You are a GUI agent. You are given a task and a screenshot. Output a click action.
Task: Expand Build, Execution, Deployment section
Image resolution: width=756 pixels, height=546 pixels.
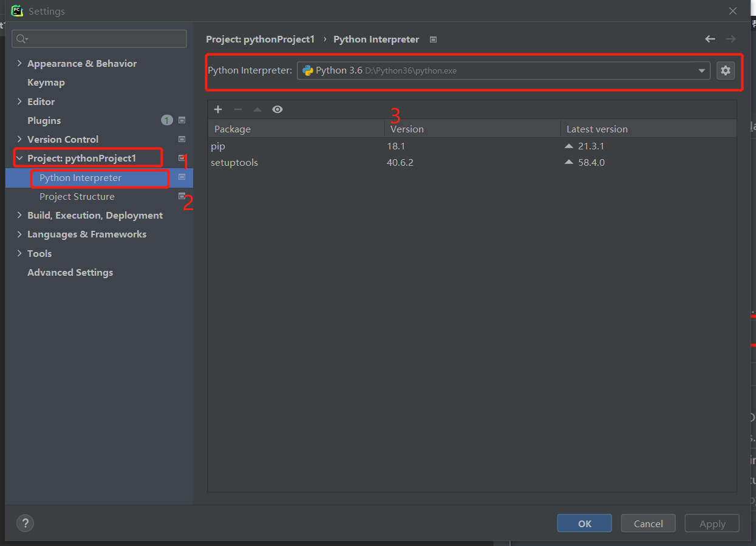point(20,215)
